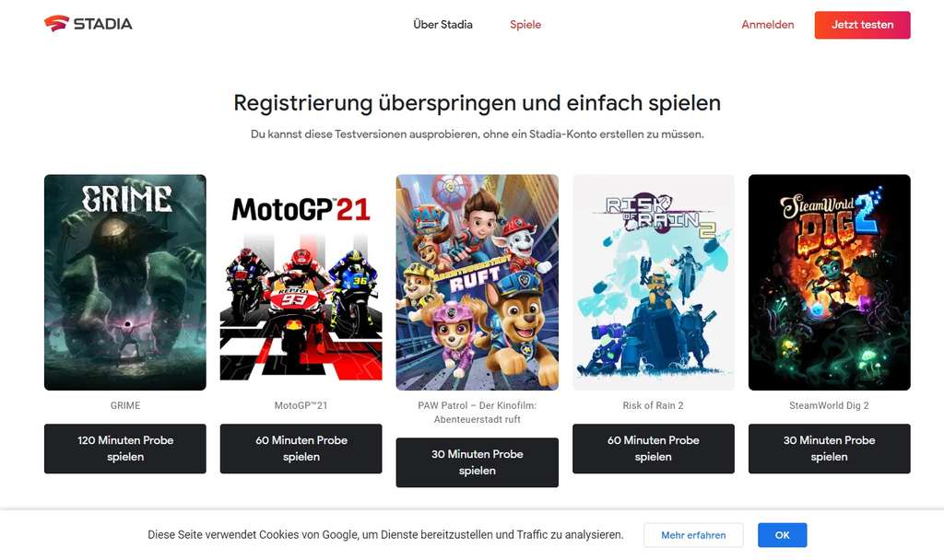Click the Risk of Rain 2 title label

pyautogui.click(x=654, y=405)
